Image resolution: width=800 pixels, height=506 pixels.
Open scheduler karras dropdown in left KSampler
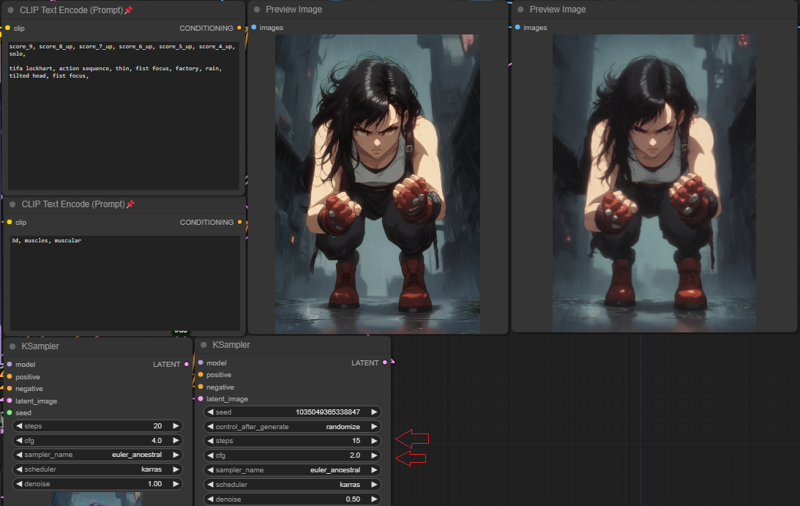coord(97,468)
